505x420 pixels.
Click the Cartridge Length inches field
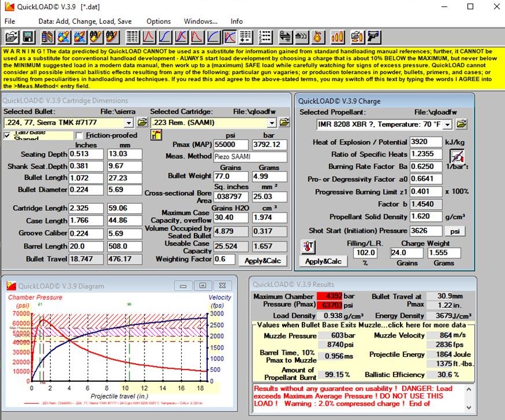(86, 208)
